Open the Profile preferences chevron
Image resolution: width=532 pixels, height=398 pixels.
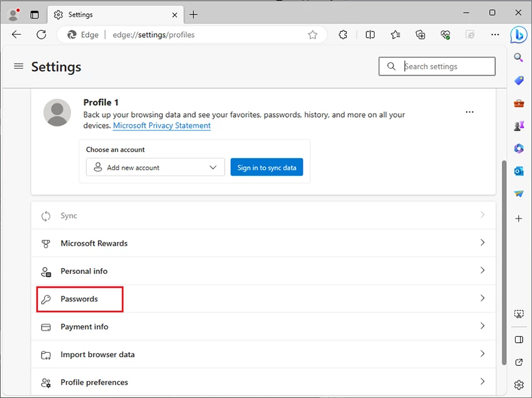click(x=482, y=382)
